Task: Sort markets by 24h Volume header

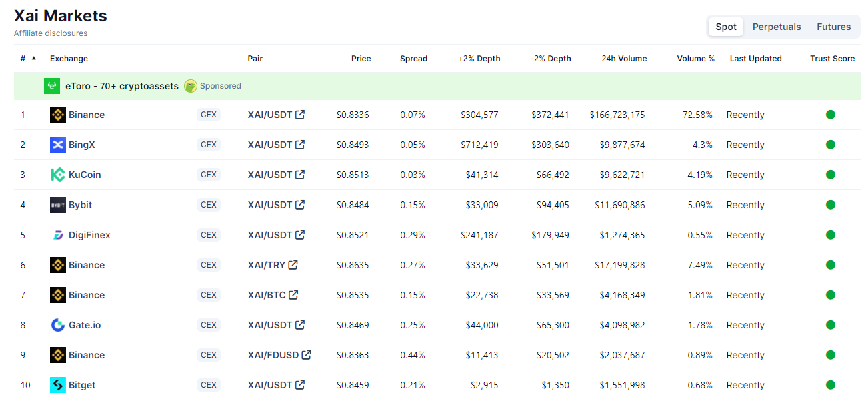Action: click(x=624, y=59)
